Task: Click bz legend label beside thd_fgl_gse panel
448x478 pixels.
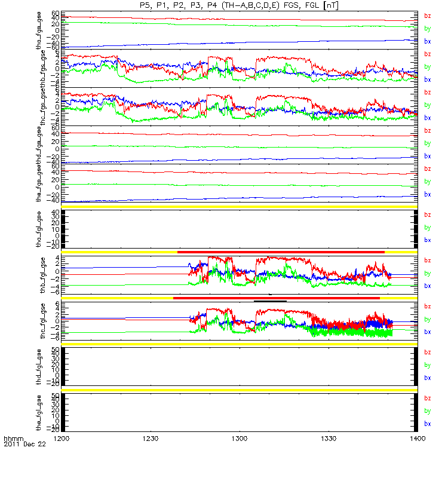Action: coord(427,352)
